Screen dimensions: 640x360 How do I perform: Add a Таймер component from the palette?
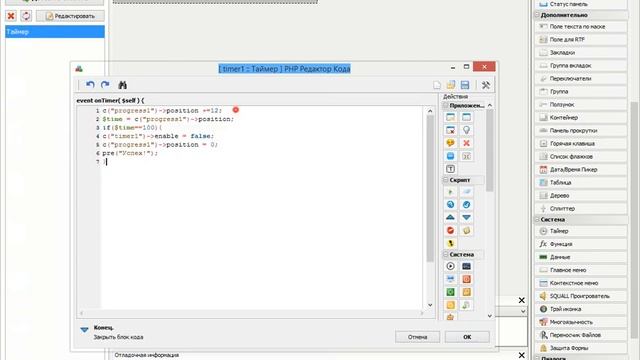coord(581,231)
